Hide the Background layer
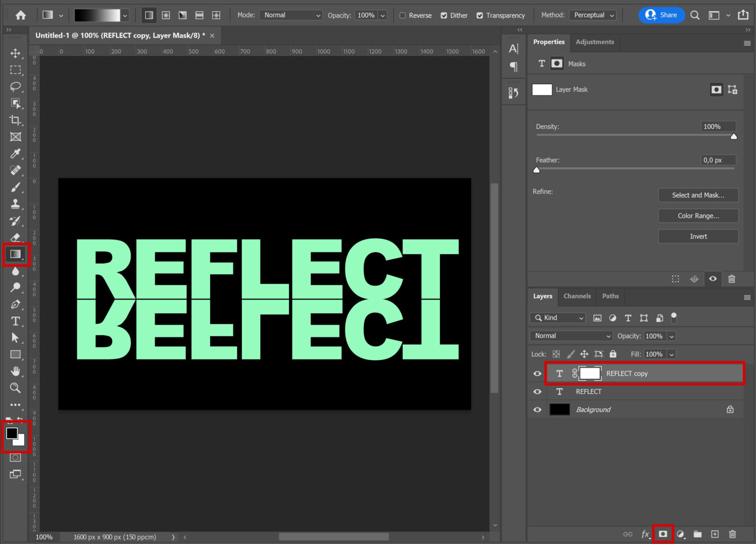756x544 pixels. [537, 409]
